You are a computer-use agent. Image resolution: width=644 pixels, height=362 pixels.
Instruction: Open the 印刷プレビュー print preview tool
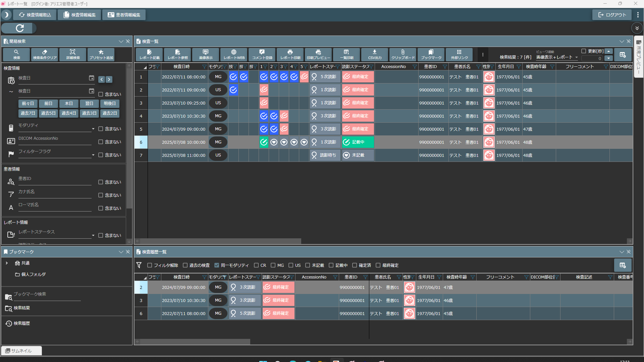click(x=318, y=54)
